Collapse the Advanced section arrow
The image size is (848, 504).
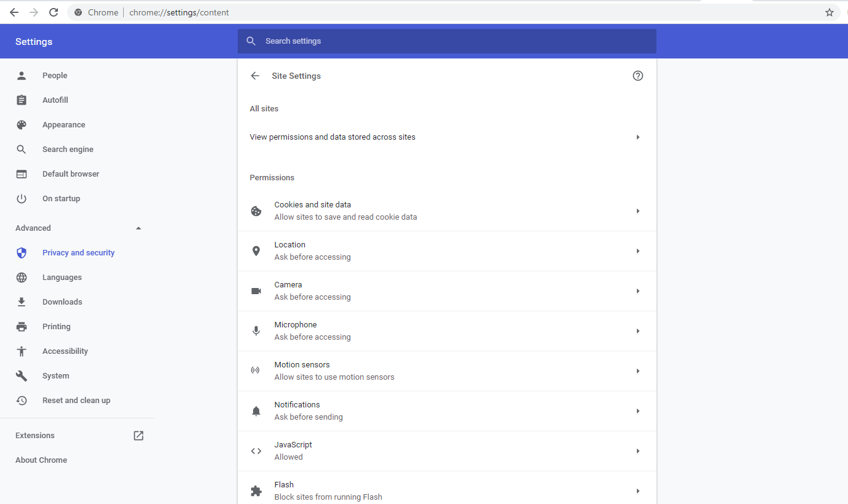pos(139,228)
